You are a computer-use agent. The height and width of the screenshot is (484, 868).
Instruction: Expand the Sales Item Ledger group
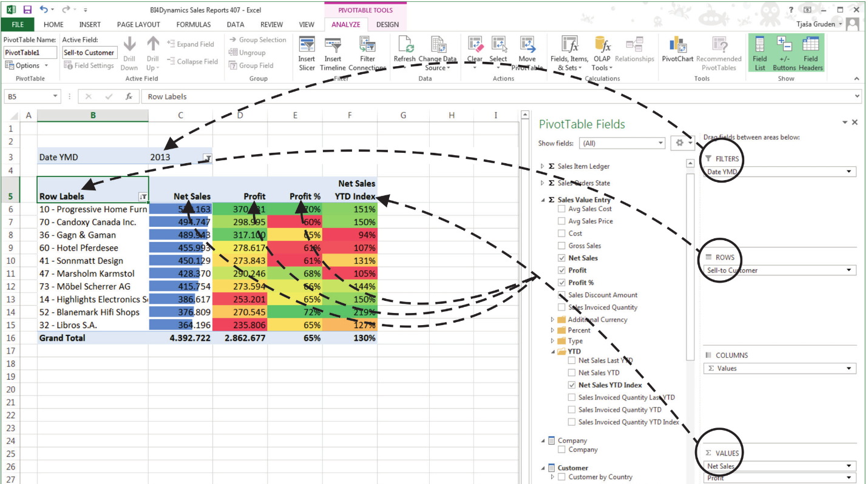pos(543,166)
